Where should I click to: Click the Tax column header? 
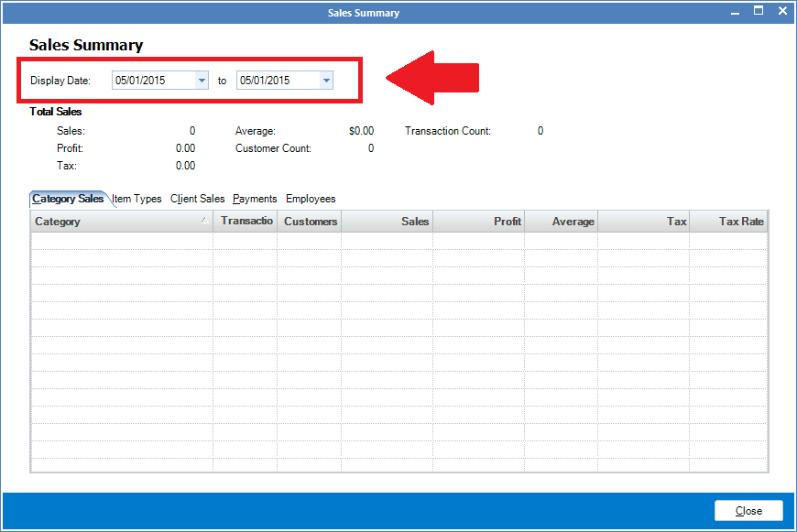pos(644,222)
